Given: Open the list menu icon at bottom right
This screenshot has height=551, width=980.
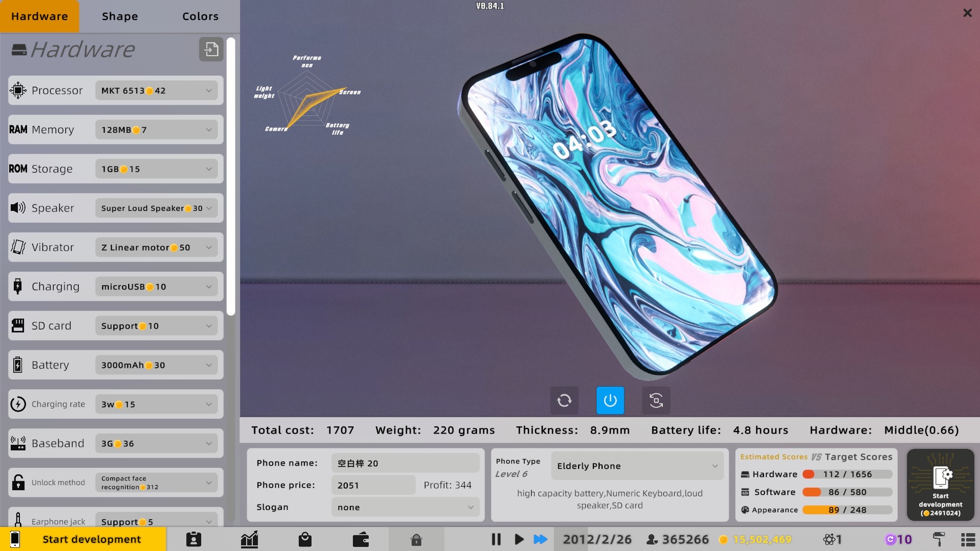Looking at the screenshot, I should (968, 539).
